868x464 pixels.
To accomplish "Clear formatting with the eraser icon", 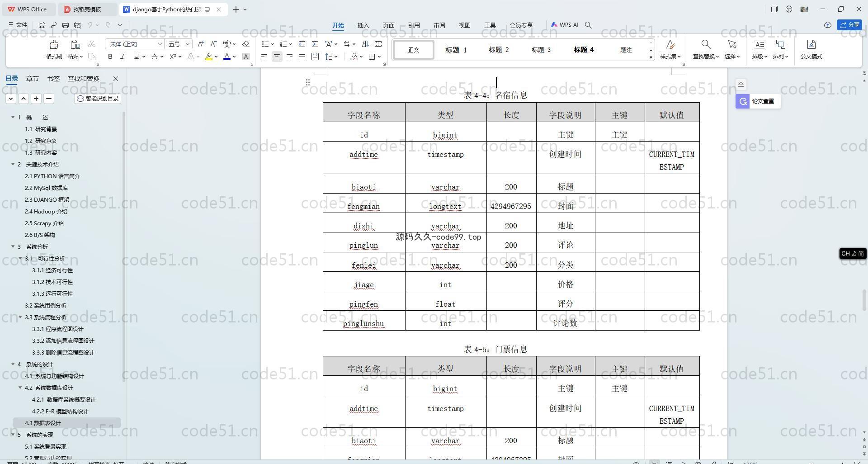I will pos(245,44).
